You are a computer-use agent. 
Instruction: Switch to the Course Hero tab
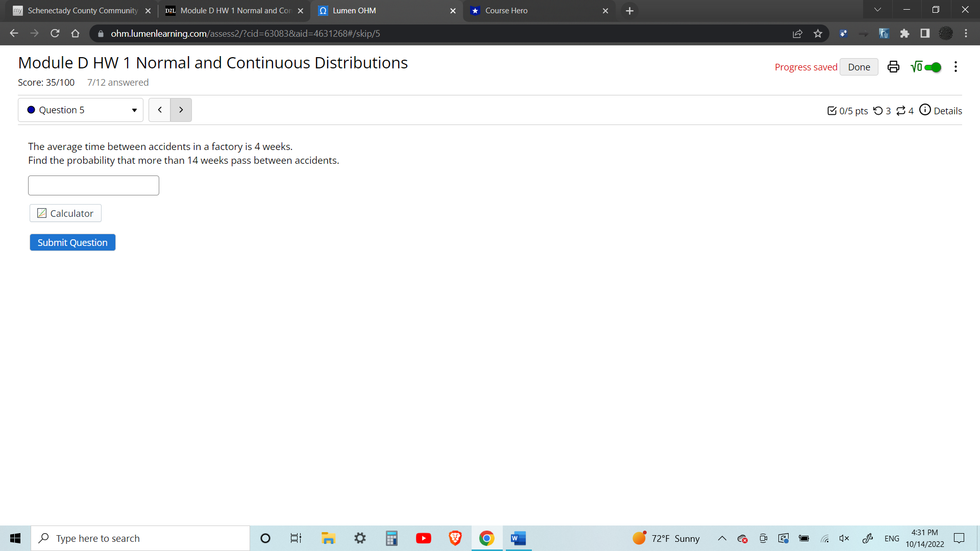tap(536, 11)
